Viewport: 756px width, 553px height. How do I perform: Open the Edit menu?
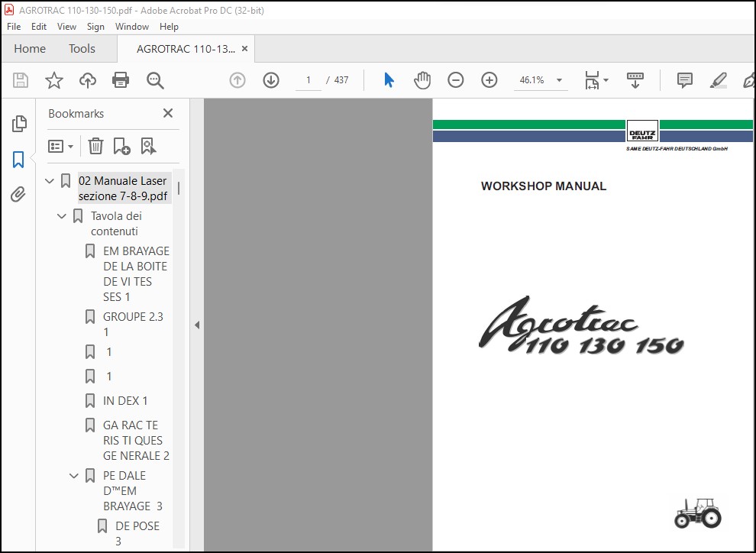tap(39, 27)
